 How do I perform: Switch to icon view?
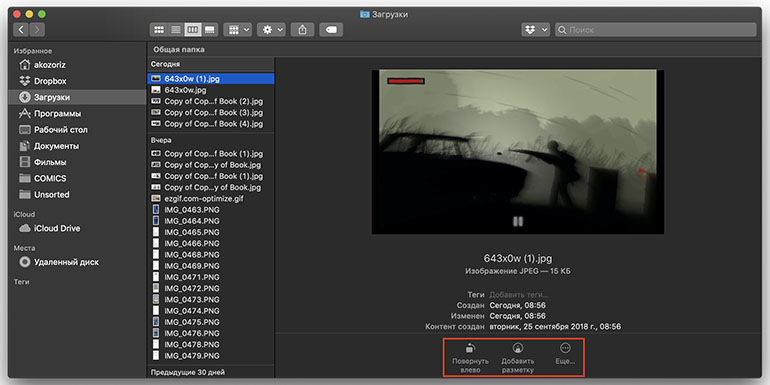(x=159, y=29)
